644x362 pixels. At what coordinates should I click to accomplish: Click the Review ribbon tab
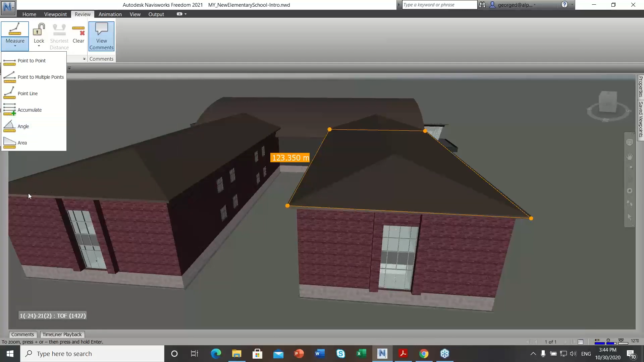tap(82, 14)
